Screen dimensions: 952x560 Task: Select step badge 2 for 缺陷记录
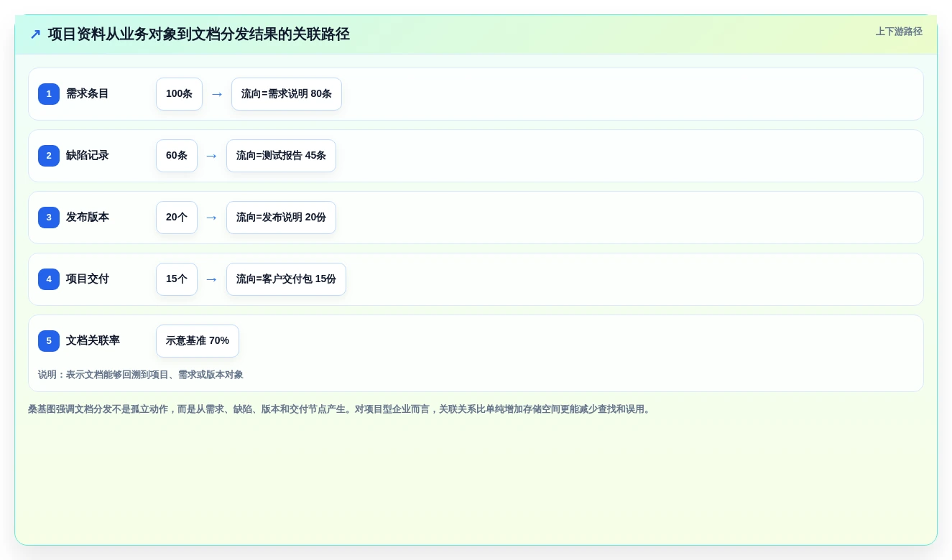tap(49, 156)
